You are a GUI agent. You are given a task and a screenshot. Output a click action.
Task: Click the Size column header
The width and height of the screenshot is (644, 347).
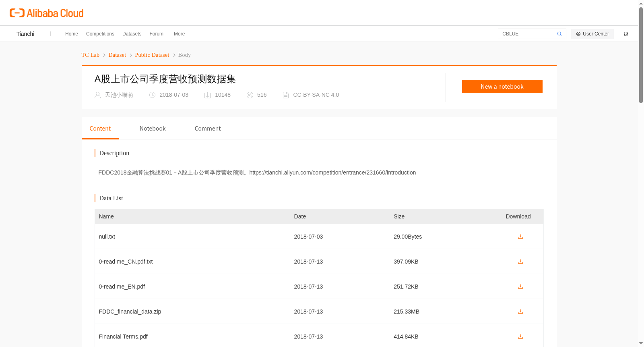point(399,216)
